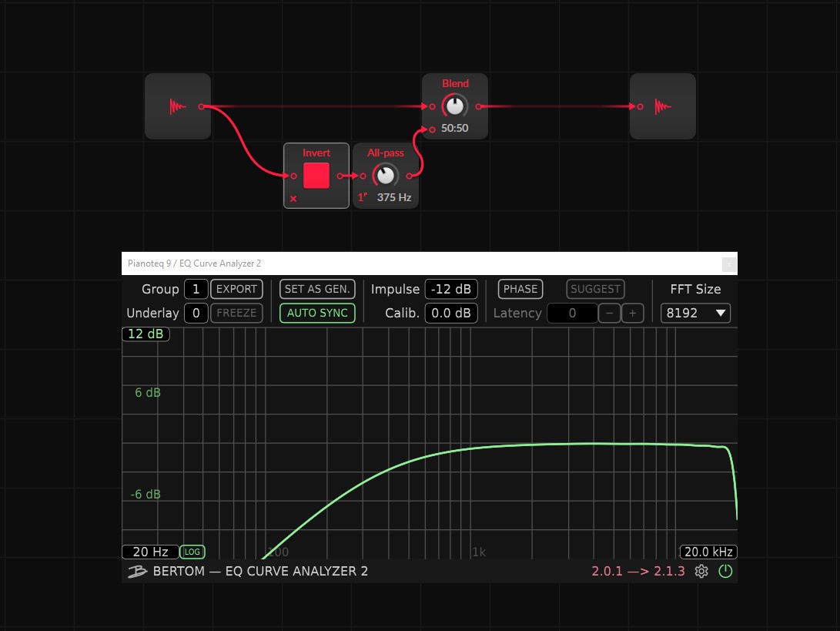Click the -6 dB axis label
This screenshot has width=840, height=631.
point(146,495)
